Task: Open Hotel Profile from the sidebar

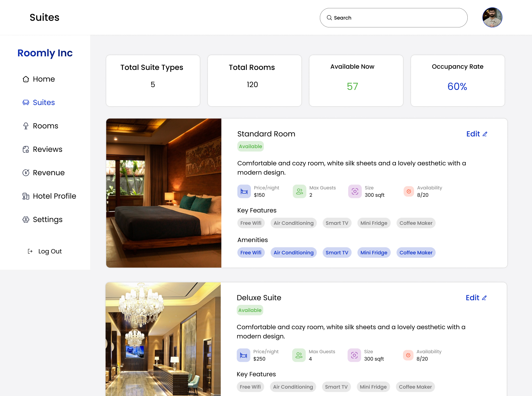Action: point(49,196)
